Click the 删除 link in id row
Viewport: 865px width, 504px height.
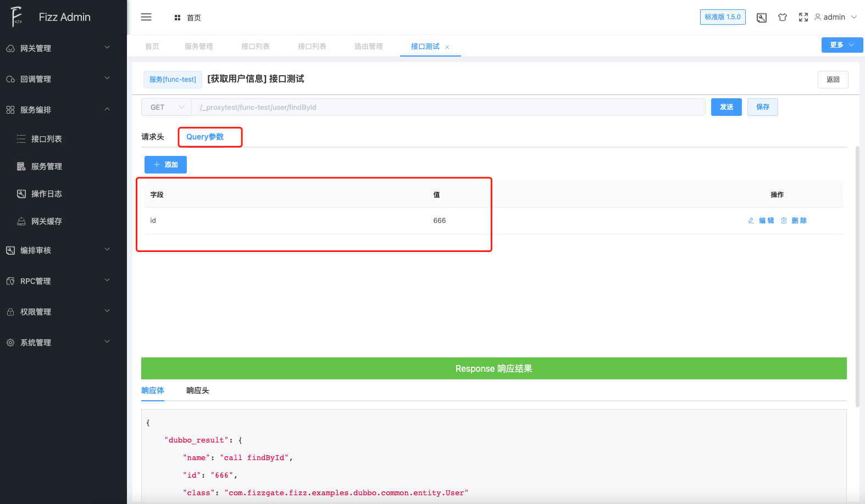799,221
